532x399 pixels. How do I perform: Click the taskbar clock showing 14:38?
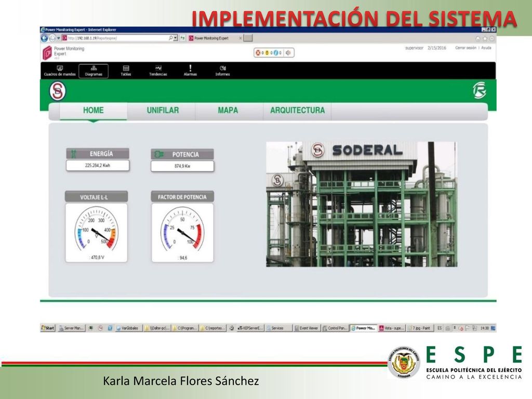click(x=485, y=328)
